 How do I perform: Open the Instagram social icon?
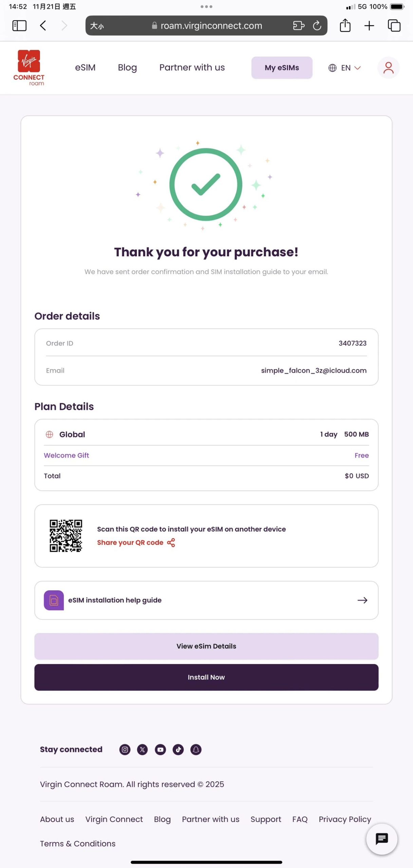pos(125,749)
